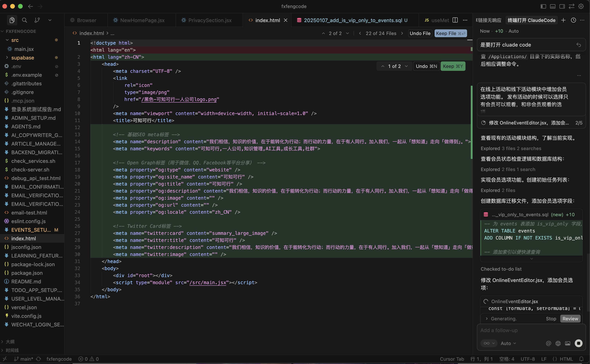Switch to the NewHomePage.jsx tab

pos(142,20)
